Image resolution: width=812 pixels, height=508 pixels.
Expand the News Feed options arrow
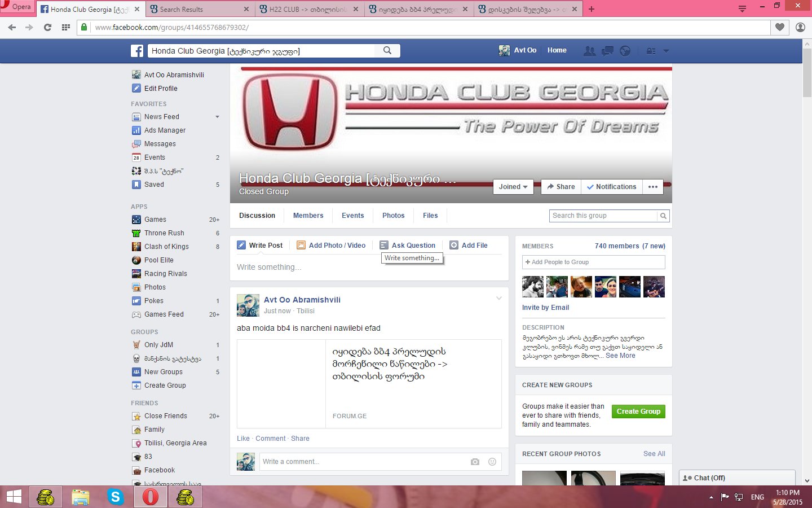[217, 117]
